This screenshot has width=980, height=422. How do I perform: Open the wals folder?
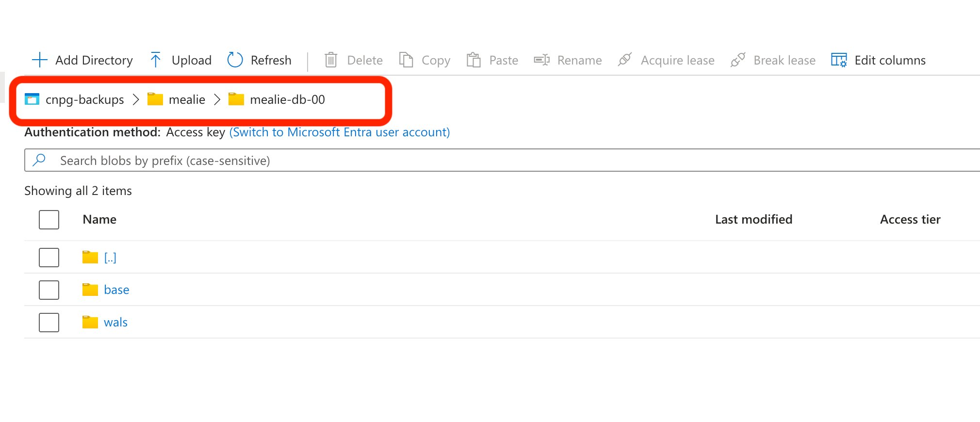click(115, 323)
